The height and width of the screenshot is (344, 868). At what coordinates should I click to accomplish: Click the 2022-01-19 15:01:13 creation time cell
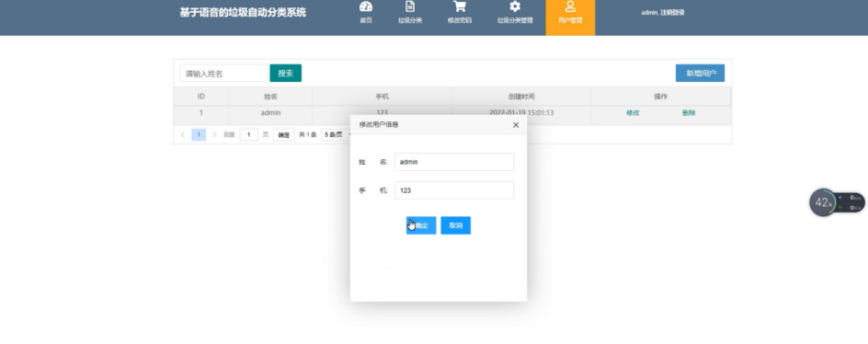tap(521, 113)
